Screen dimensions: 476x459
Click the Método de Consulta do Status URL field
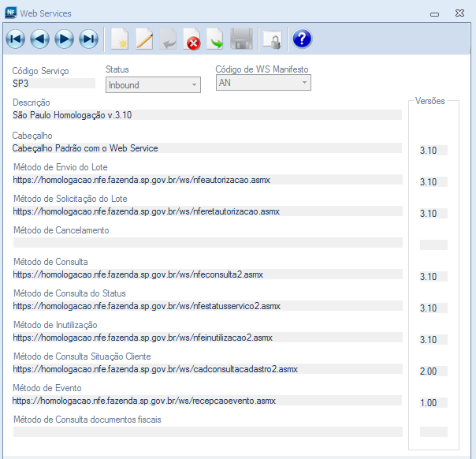coord(206,306)
